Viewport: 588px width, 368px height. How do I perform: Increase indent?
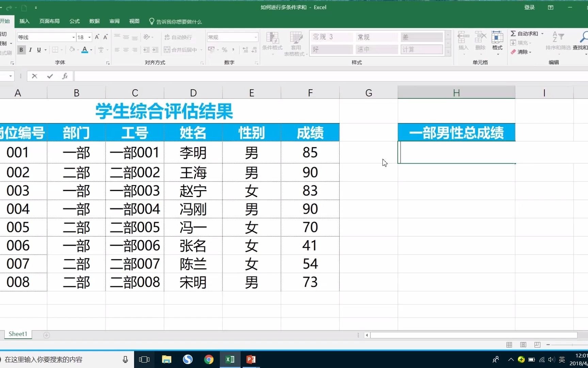tap(155, 50)
